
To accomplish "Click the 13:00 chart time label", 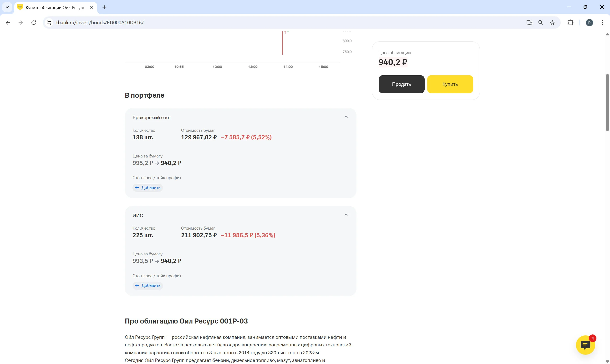I will tap(253, 67).
